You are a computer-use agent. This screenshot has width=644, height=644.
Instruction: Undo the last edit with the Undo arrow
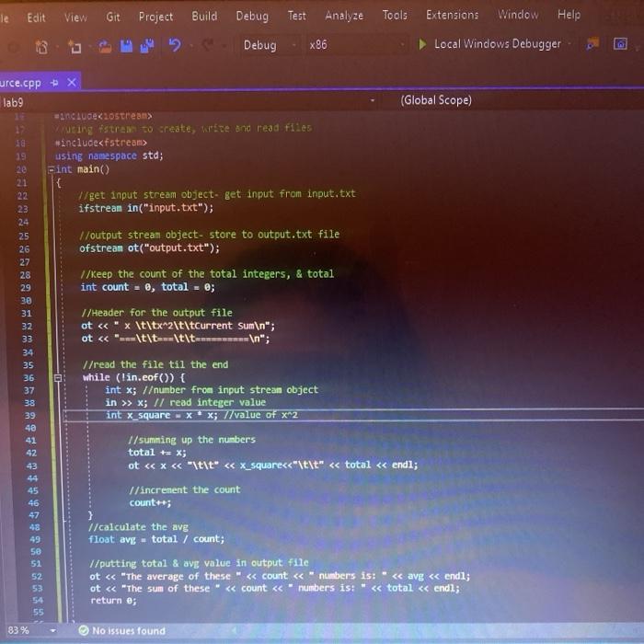point(175,45)
